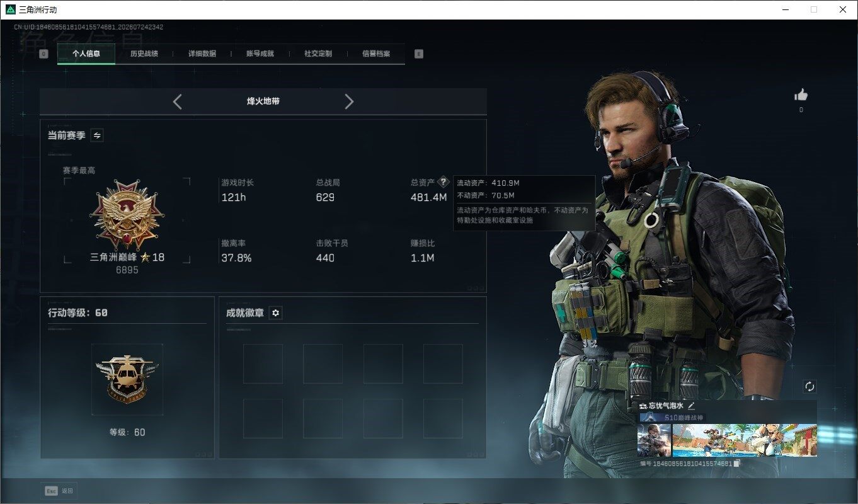Screen dimensions: 858x504
Task: Click the Q key previous-tab icon
Action: pyautogui.click(x=43, y=54)
